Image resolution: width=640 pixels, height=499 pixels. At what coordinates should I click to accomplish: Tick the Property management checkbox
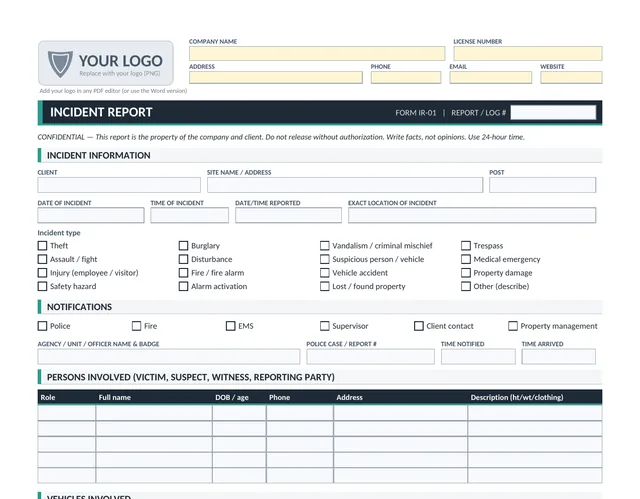pyautogui.click(x=513, y=326)
